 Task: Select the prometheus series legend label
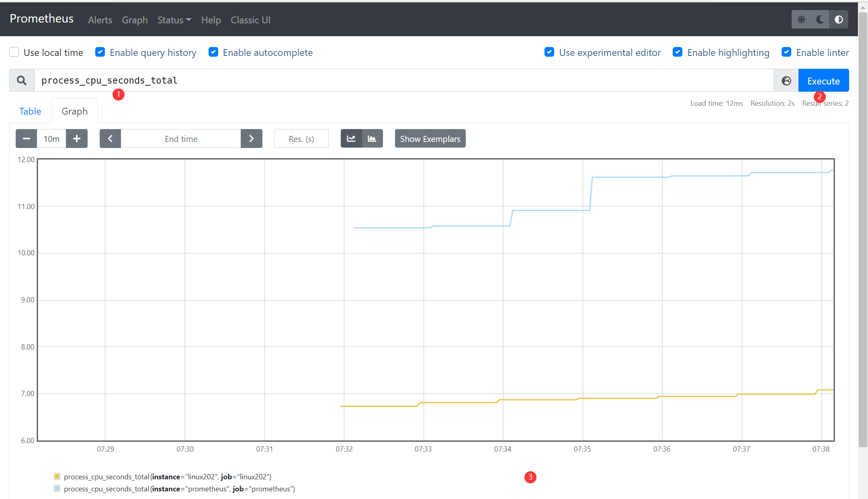(180, 489)
